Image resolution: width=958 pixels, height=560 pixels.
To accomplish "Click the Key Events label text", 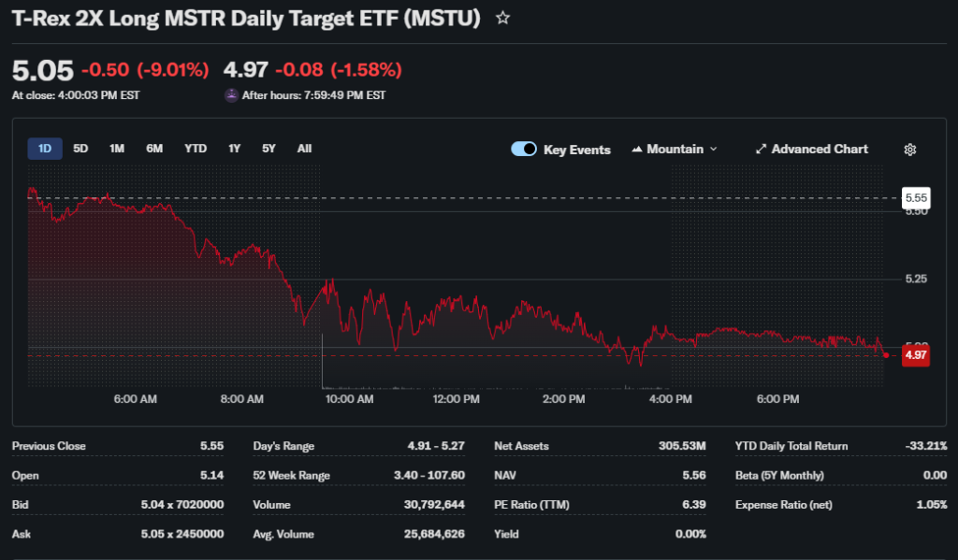I will [576, 150].
